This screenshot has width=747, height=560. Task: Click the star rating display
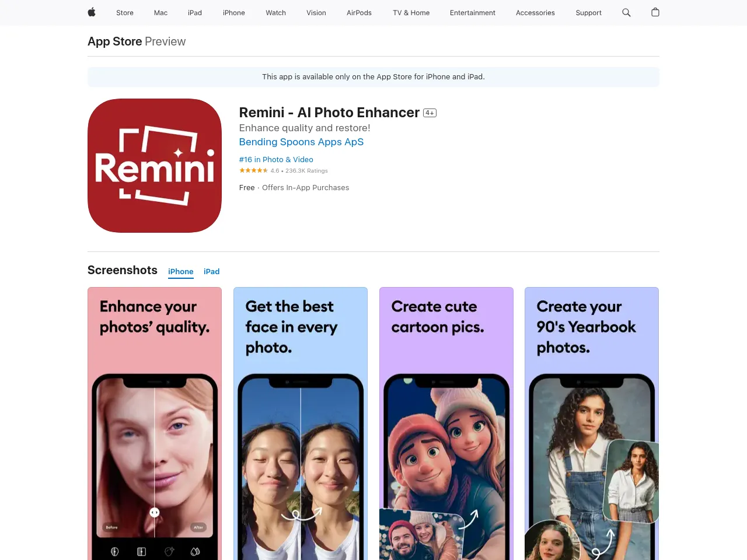pos(253,171)
